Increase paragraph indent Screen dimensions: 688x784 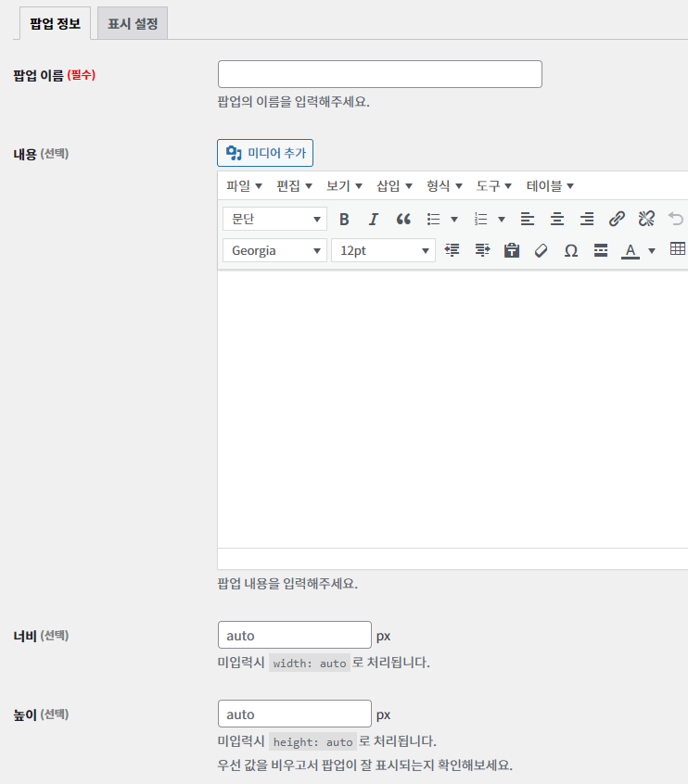tap(482, 250)
